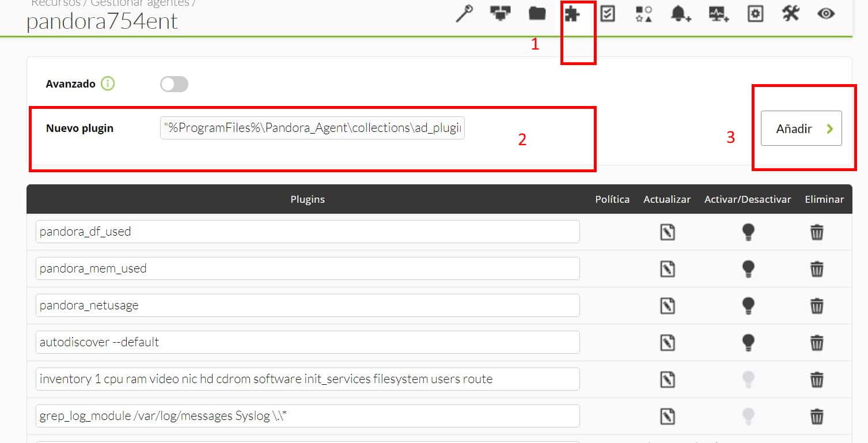Update the pandora_df_used plugin
This screenshot has width=868, height=443.
[x=667, y=232]
